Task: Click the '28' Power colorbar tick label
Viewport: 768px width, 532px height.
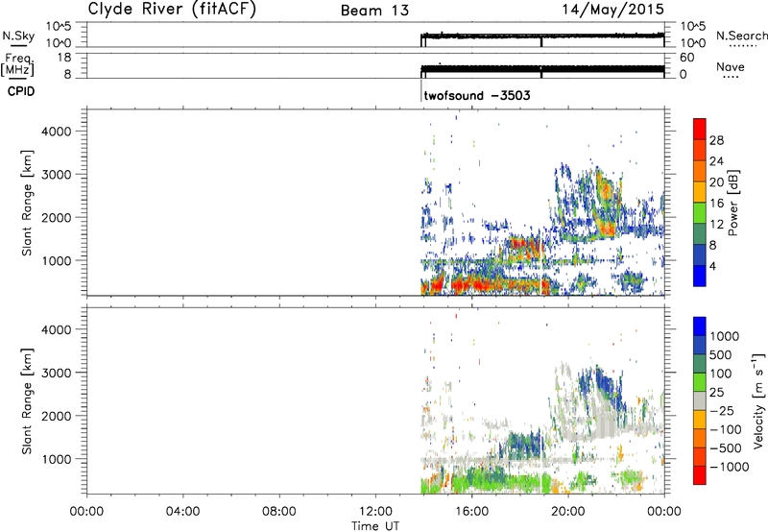Action: point(716,140)
